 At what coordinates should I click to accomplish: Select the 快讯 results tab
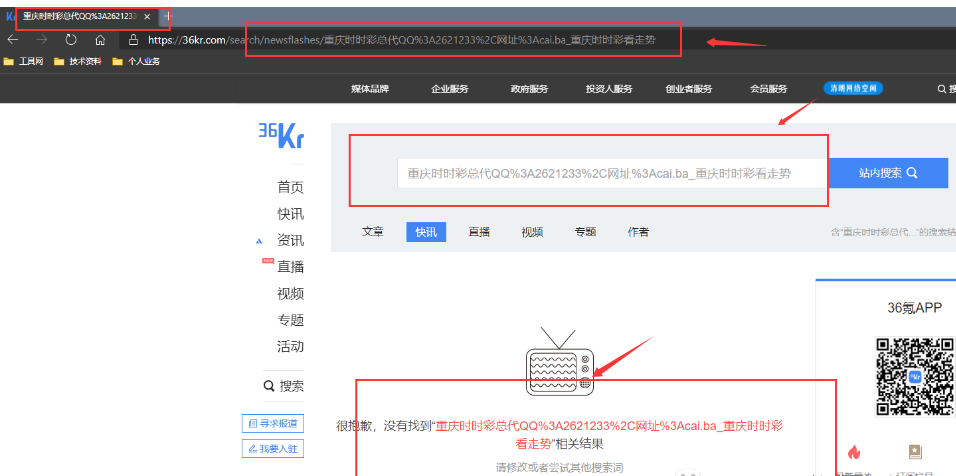(426, 232)
